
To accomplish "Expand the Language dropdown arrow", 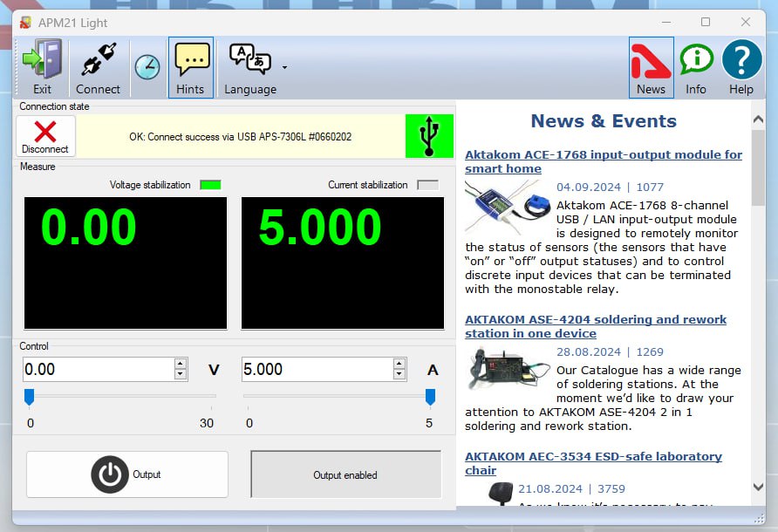I will pos(284,67).
